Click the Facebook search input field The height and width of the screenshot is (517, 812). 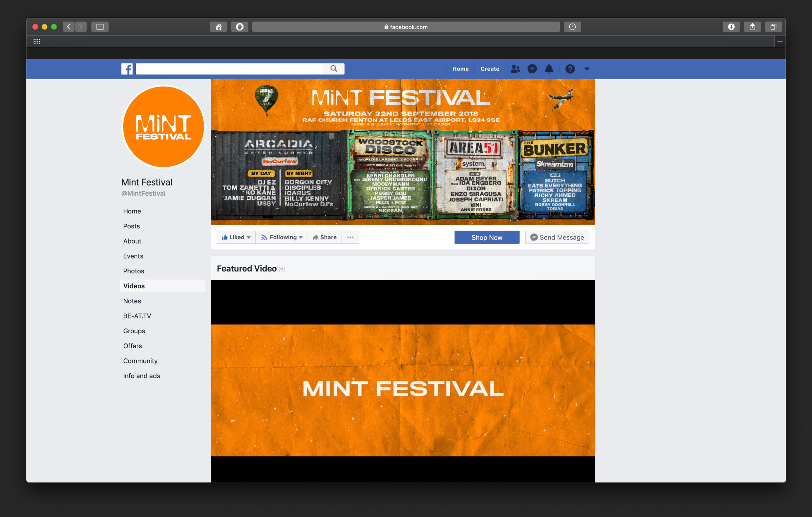click(229, 69)
